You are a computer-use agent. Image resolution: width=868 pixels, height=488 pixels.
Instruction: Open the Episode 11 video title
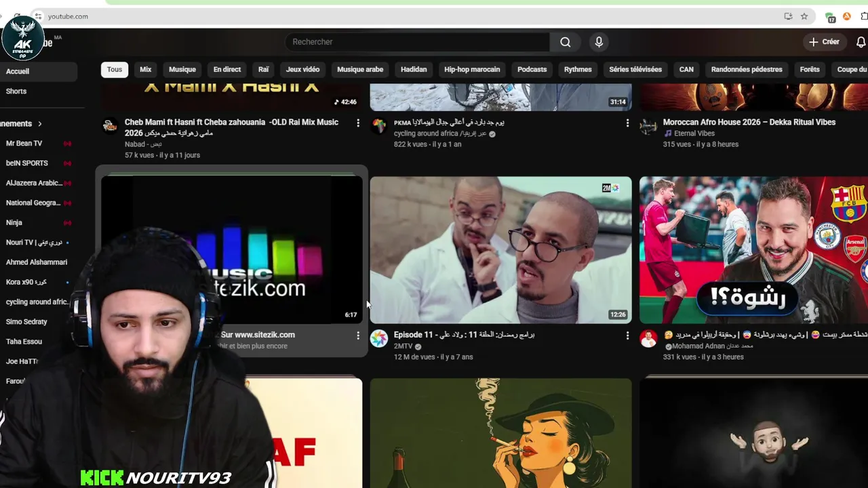(x=465, y=335)
